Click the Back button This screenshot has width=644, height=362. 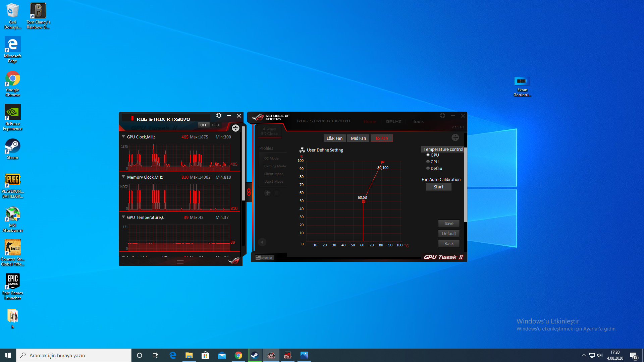pos(449,244)
